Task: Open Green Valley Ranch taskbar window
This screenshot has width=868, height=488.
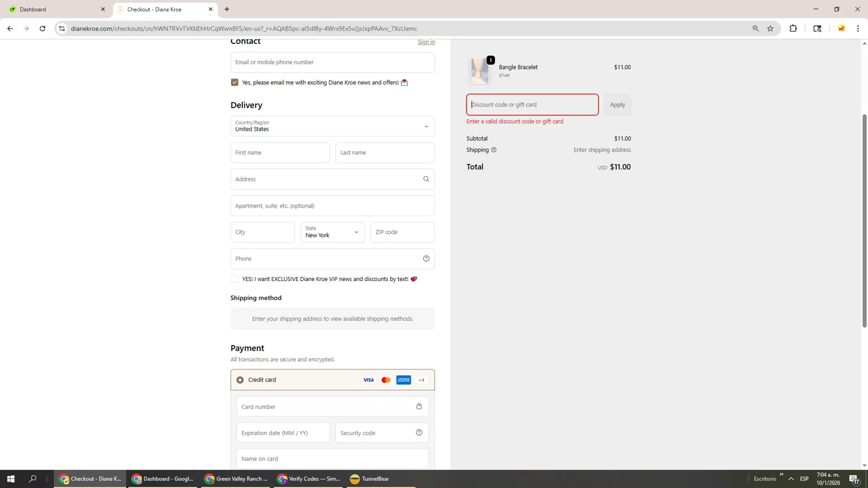Action: click(236, 479)
